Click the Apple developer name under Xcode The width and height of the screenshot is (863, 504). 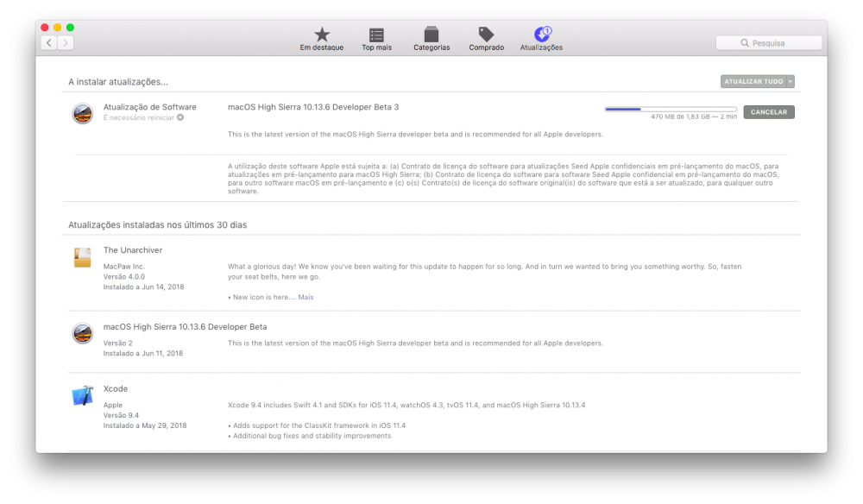point(113,405)
